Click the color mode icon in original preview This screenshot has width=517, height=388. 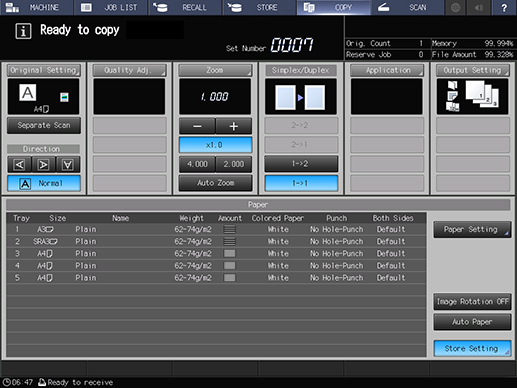tap(64, 97)
